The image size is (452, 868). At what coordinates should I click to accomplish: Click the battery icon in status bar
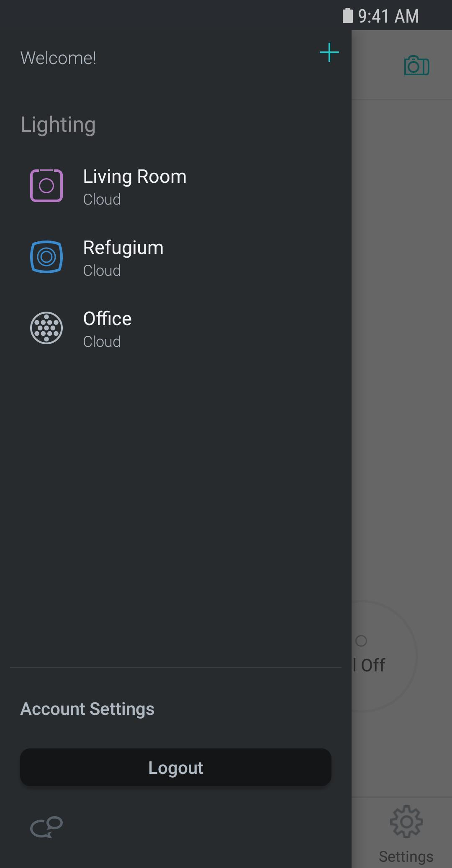click(x=347, y=16)
